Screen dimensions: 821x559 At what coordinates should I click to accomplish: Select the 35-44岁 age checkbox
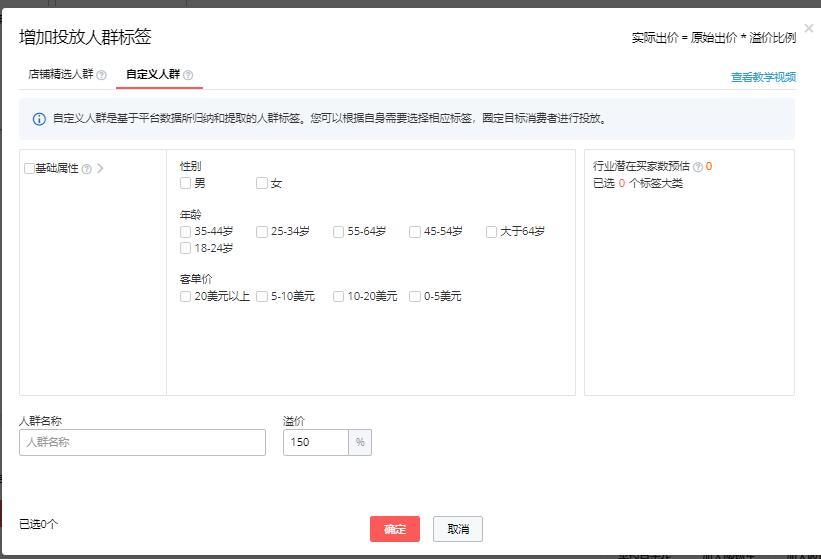point(185,232)
